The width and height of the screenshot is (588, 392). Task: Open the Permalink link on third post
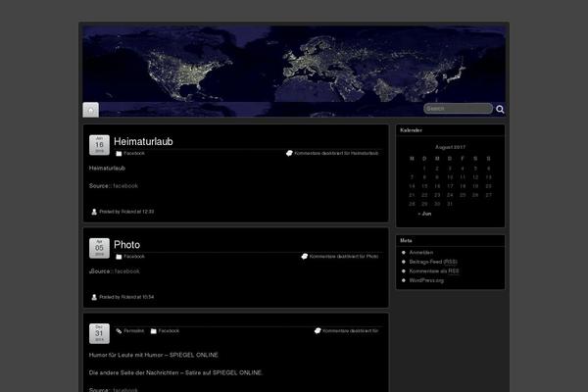pyautogui.click(x=134, y=331)
